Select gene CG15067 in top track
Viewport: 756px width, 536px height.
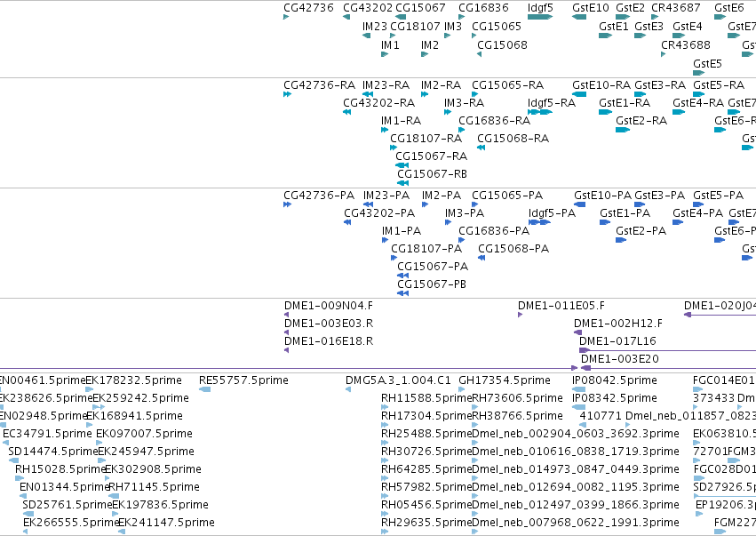(x=401, y=17)
